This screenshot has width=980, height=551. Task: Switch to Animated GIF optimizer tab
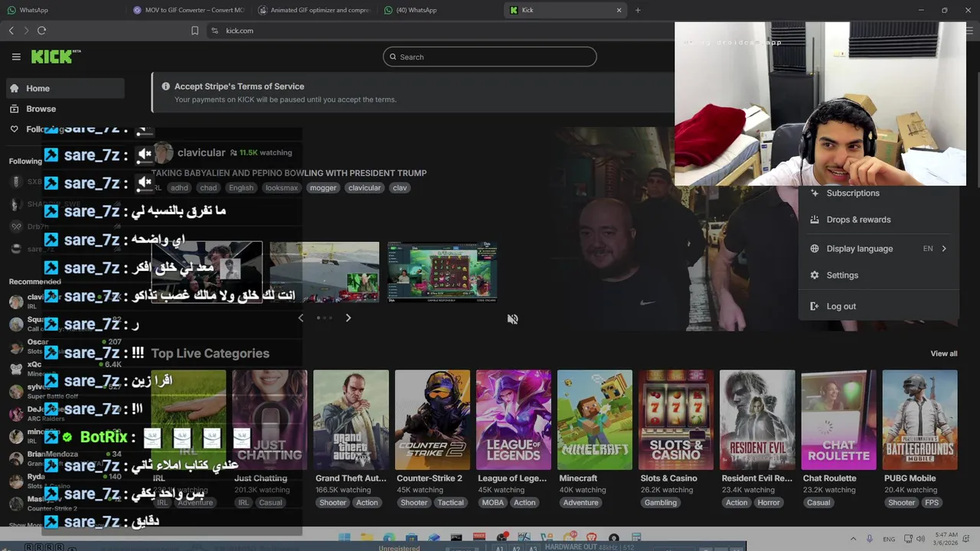point(314,10)
